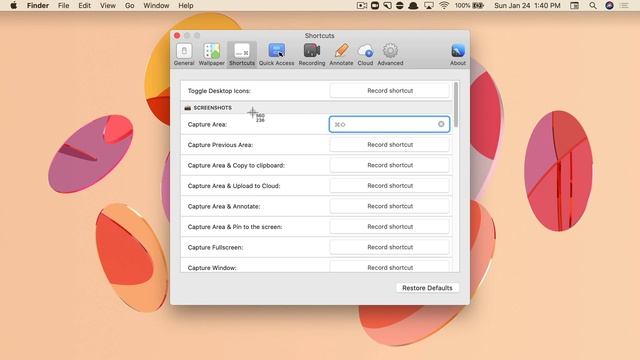Record shortcut for Capture Window
Screen dimensions: 640x360
(x=389, y=267)
